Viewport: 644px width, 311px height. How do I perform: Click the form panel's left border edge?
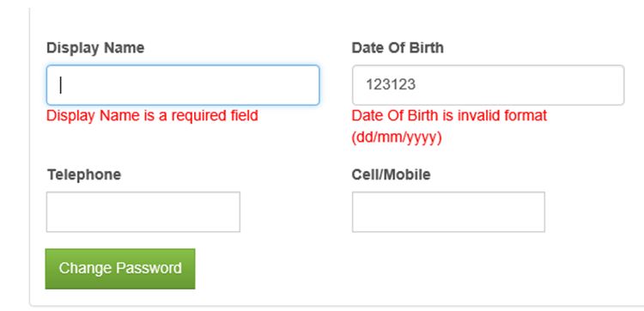point(30,156)
